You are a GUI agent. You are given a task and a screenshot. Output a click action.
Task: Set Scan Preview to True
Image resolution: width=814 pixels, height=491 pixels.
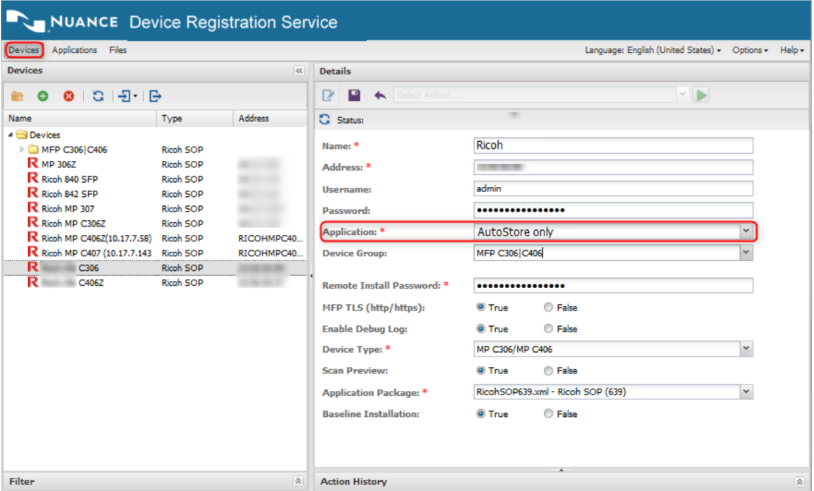[482, 371]
